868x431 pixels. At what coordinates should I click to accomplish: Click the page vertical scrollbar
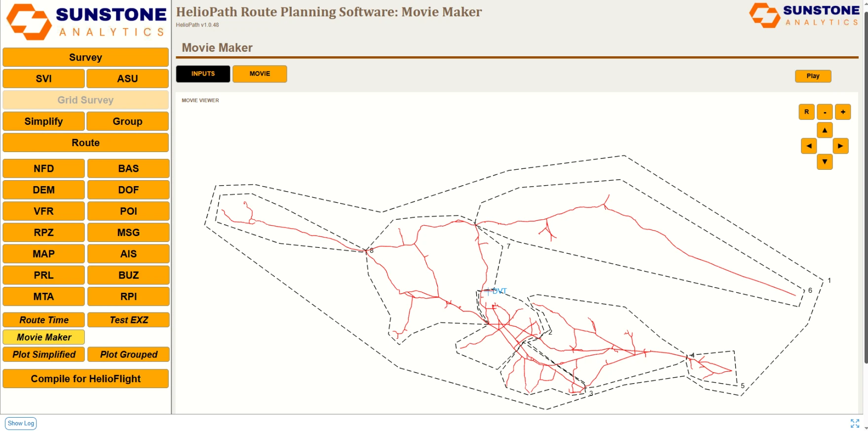pyautogui.click(x=866, y=188)
